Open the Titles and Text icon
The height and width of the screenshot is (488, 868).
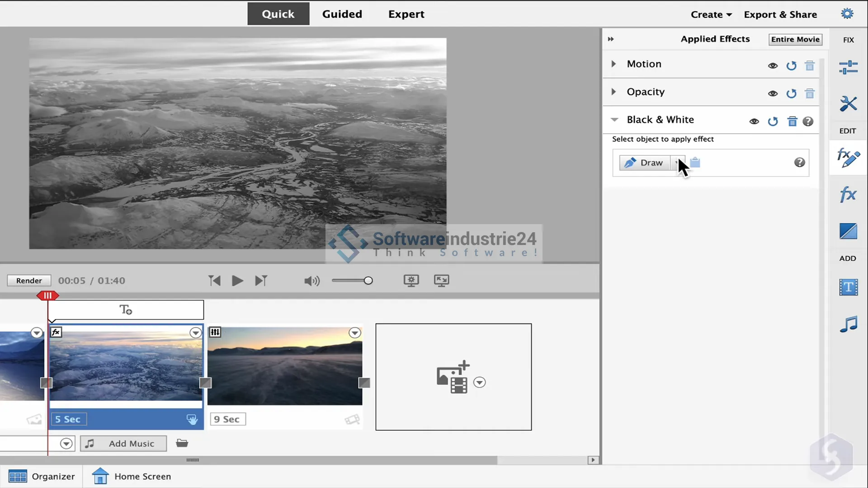pos(848,287)
